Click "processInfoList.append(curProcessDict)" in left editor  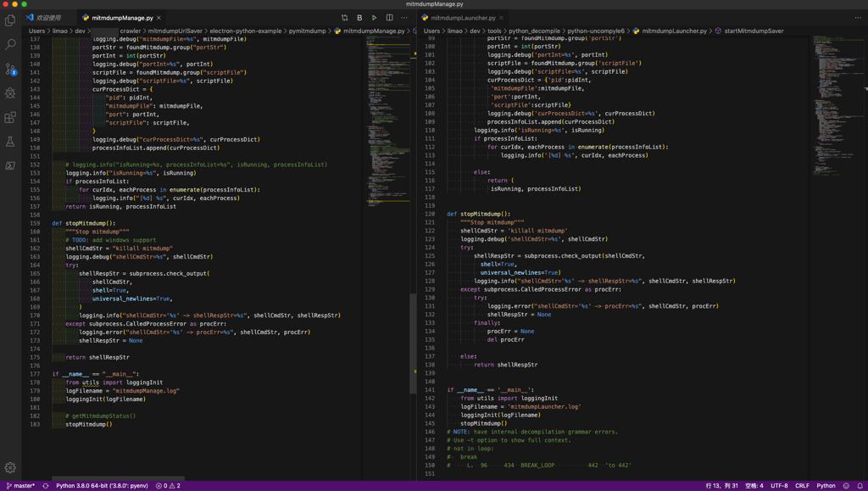156,148
